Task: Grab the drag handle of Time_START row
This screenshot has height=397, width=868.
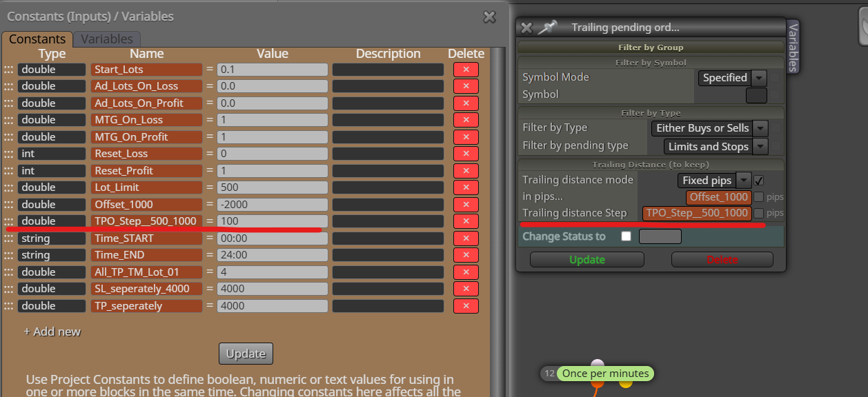Action: pyautogui.click(x=8, y=238)
